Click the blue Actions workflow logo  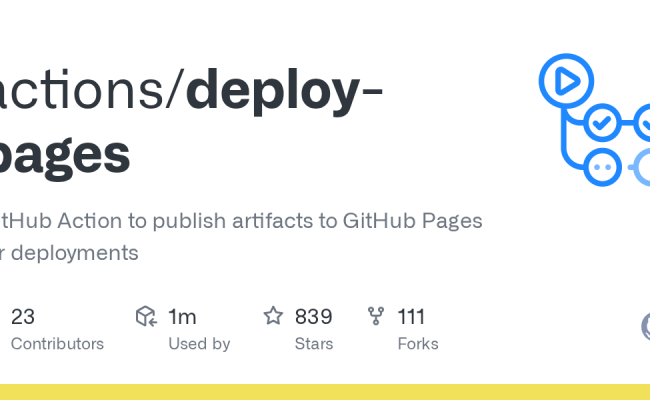[x=594, y=120]
